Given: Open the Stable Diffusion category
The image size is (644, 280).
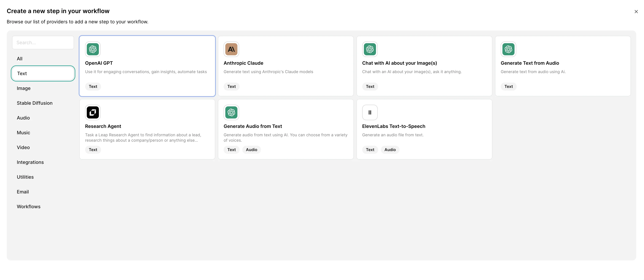Looking at the screenshot, I should click(x=34, y=103).
